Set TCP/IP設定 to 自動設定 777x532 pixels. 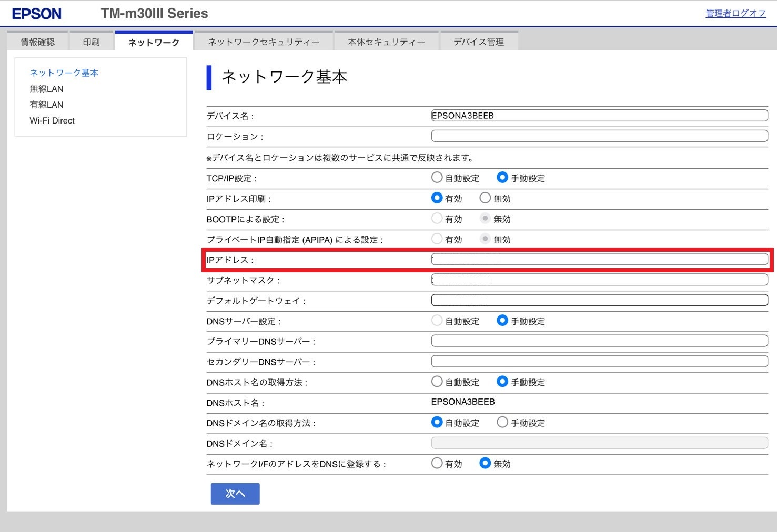437,178
